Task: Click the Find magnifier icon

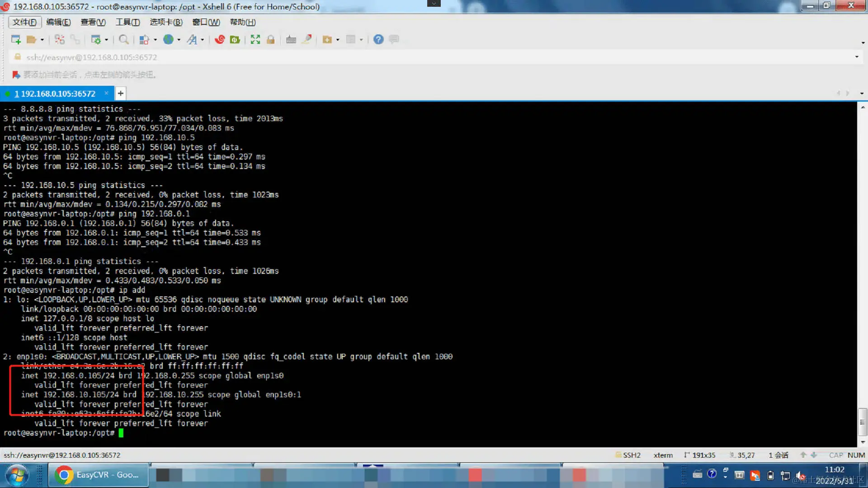Action: click(123, 40)
